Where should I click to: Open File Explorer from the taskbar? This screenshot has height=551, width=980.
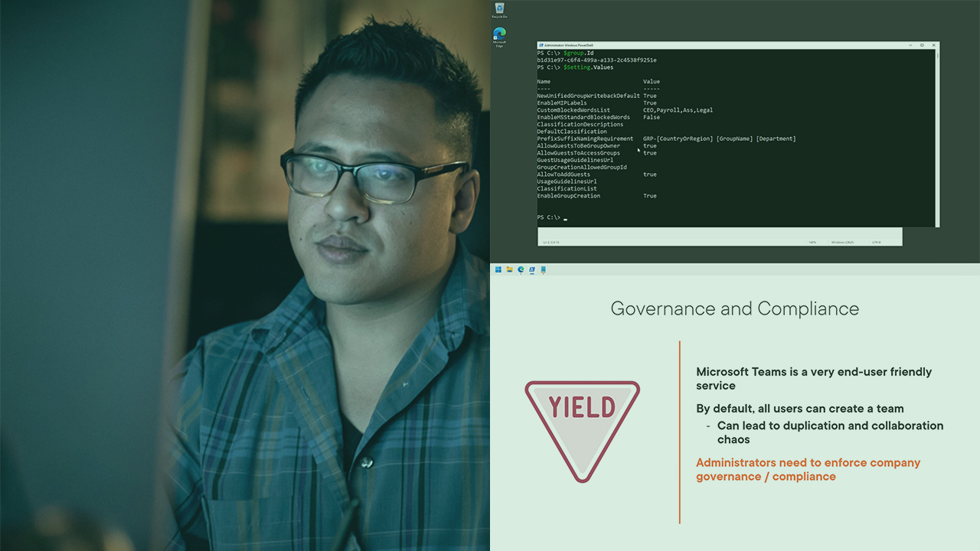(509, 269)
